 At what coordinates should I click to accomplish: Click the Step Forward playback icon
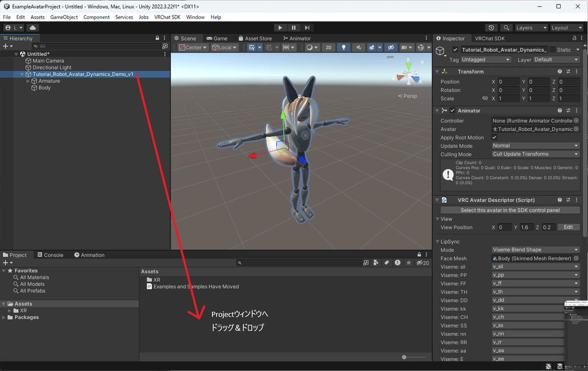[x=307, y=27]
